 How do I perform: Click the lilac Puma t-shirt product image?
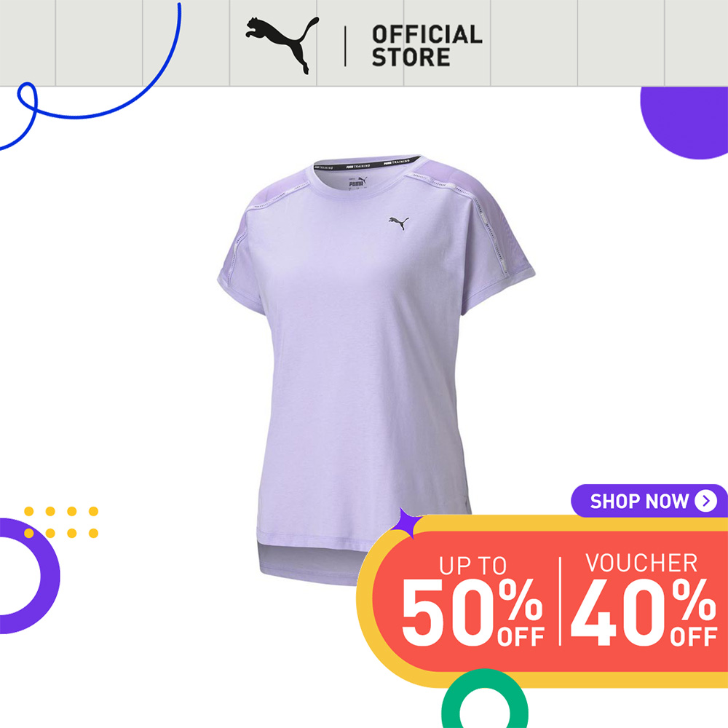pyautogui.click(x=376, y=370)
